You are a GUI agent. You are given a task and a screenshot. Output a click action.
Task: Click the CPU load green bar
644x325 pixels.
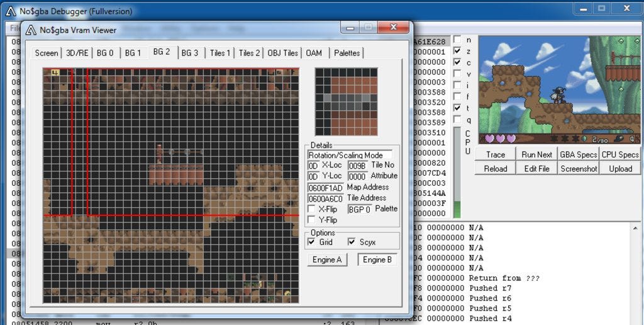coord(457,209)
